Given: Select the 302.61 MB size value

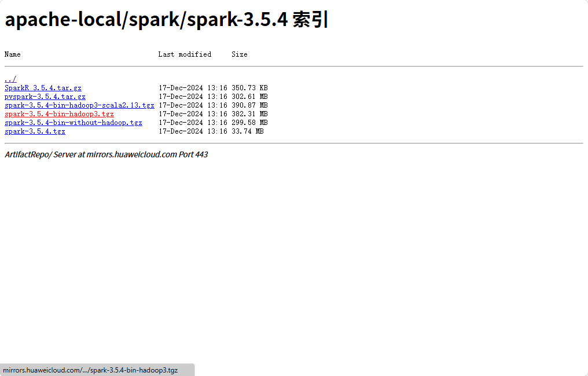Looking at the screenshot, I should tap(249, 97).
